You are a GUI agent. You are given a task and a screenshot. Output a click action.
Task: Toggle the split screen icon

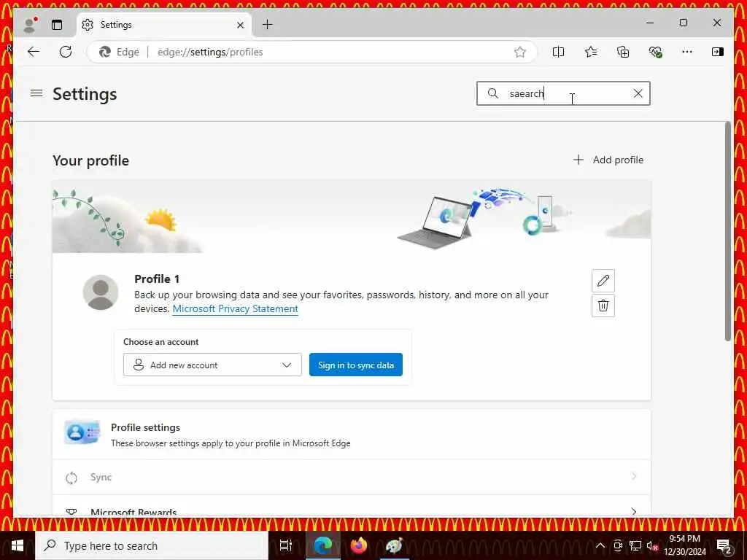point(558,52)
